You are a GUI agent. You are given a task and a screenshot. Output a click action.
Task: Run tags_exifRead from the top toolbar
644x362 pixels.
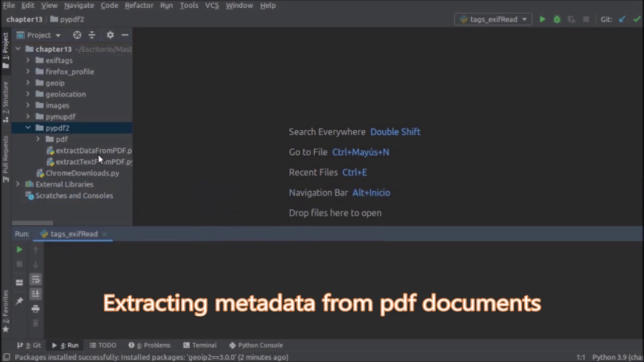coord(542,19)
